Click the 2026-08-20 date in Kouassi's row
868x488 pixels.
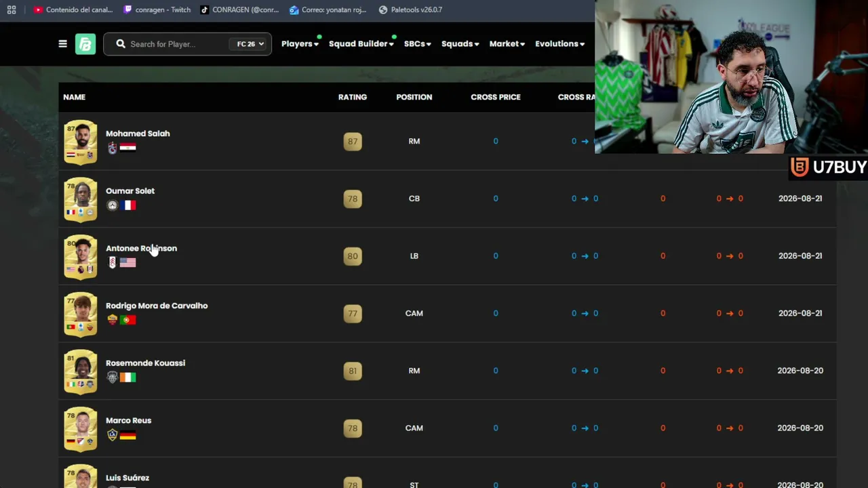click(x=800, y=371)
